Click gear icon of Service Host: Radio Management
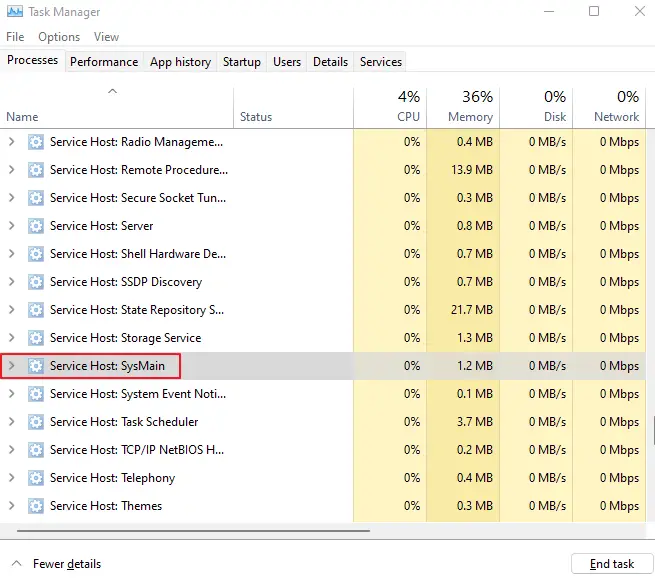The width and height of the screenshot is (655, 579). point(36,142)
